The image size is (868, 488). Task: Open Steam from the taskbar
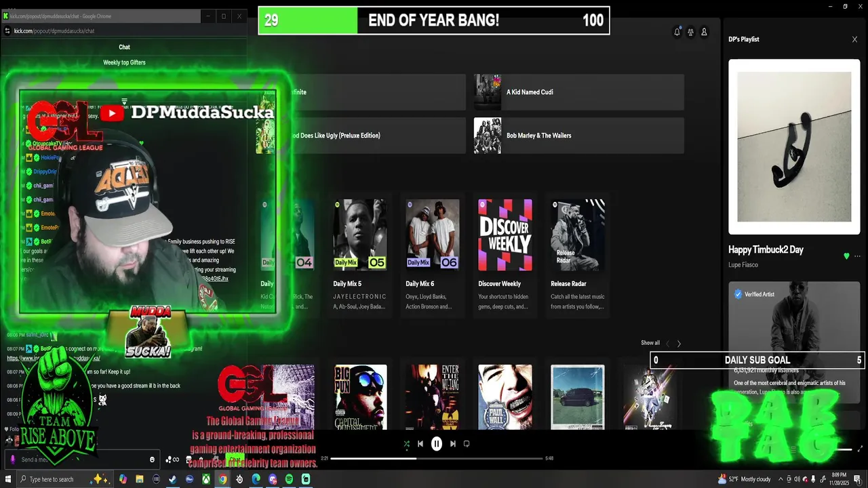(172, 479)
